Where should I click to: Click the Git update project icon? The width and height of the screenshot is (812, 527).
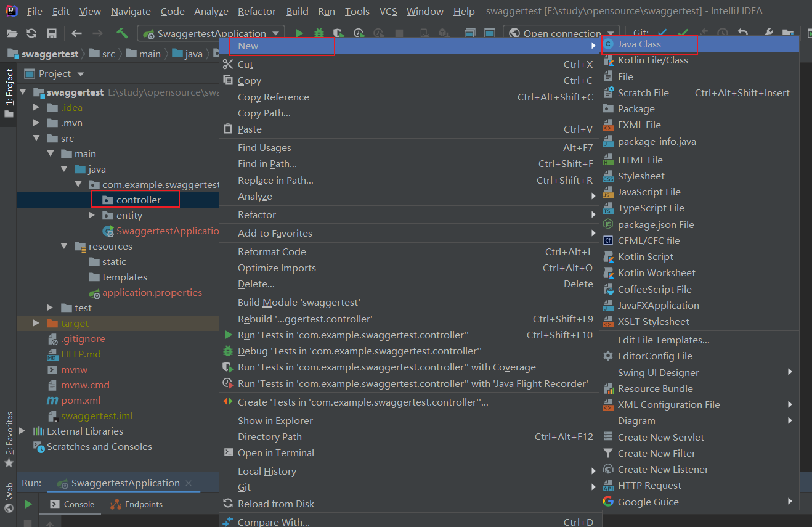(662, 33)
